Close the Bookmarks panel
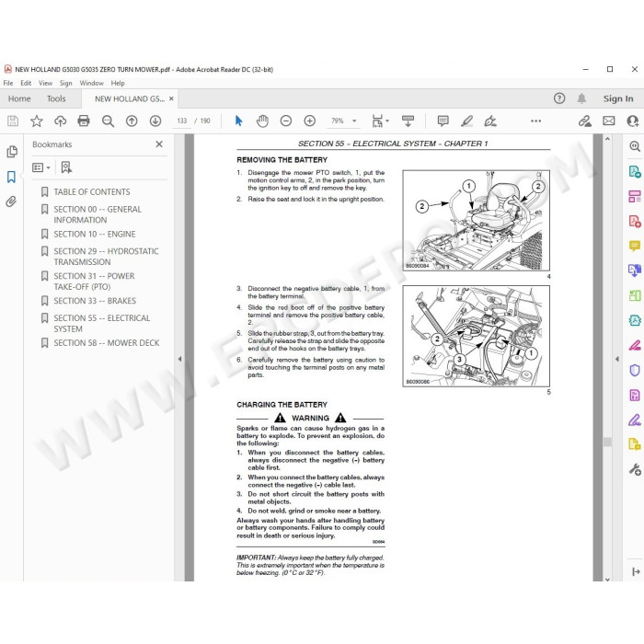 click(159, 144)
